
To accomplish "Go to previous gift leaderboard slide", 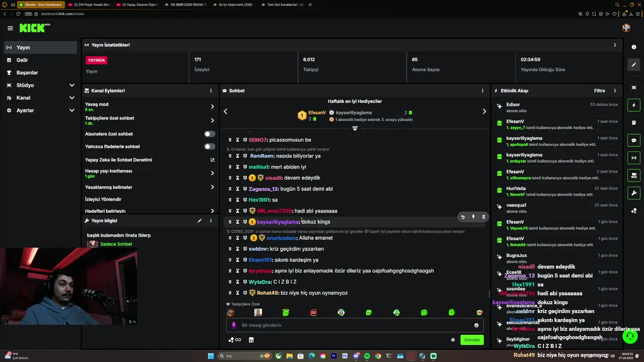I will [x=225, y=111].
